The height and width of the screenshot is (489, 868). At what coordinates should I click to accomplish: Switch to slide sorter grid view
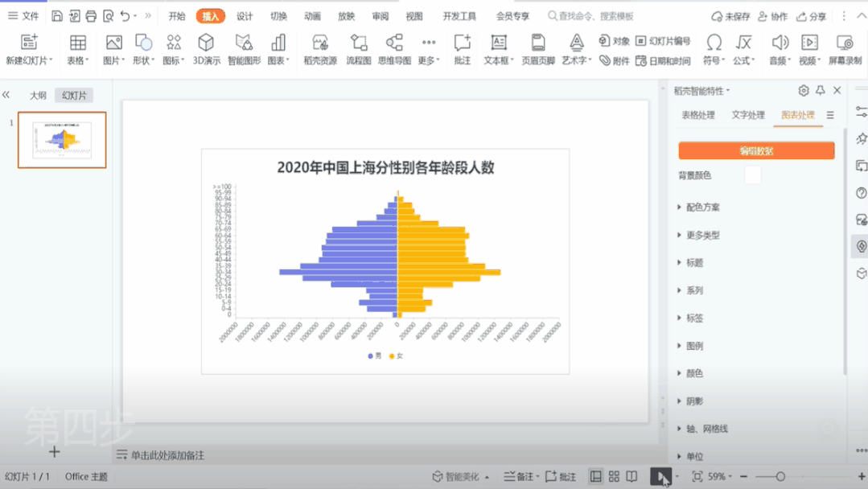click(614, 476)
